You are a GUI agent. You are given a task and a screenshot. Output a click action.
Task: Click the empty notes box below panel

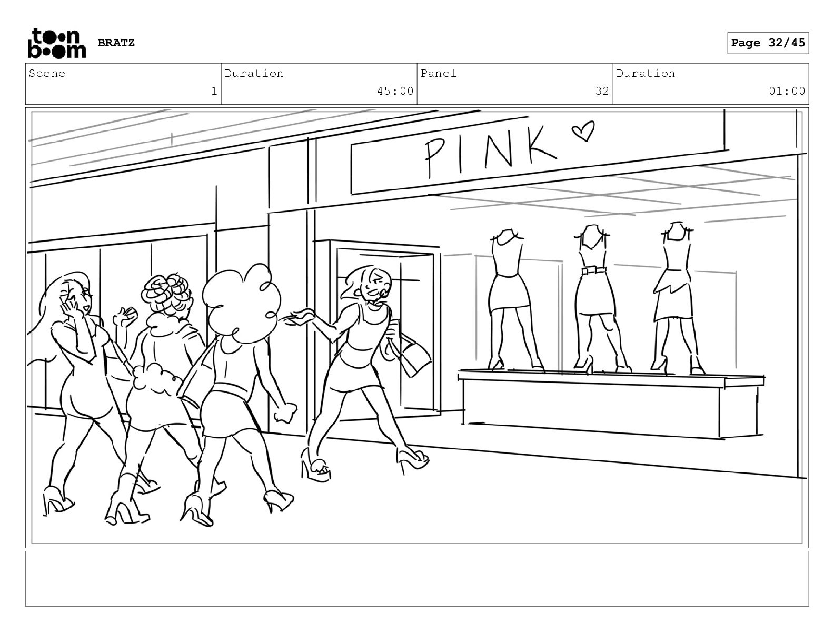click(417, 579)
